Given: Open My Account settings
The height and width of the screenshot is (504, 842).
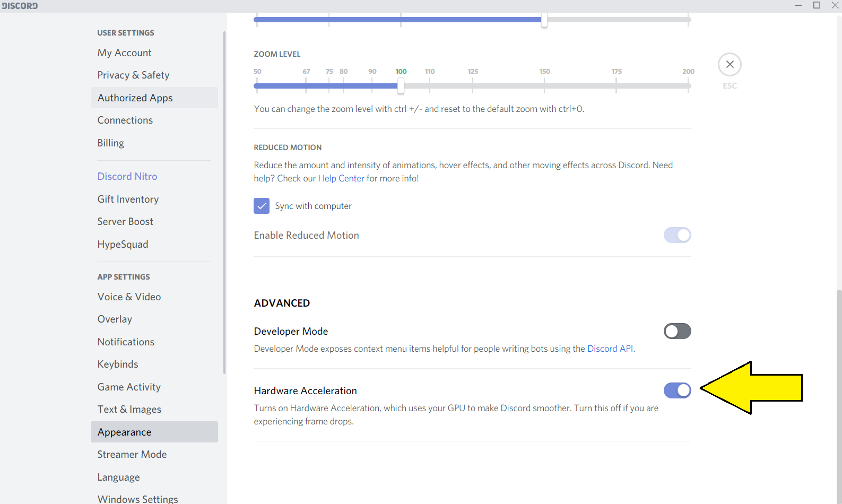Looking at the screenshot, I should point(154,53).
